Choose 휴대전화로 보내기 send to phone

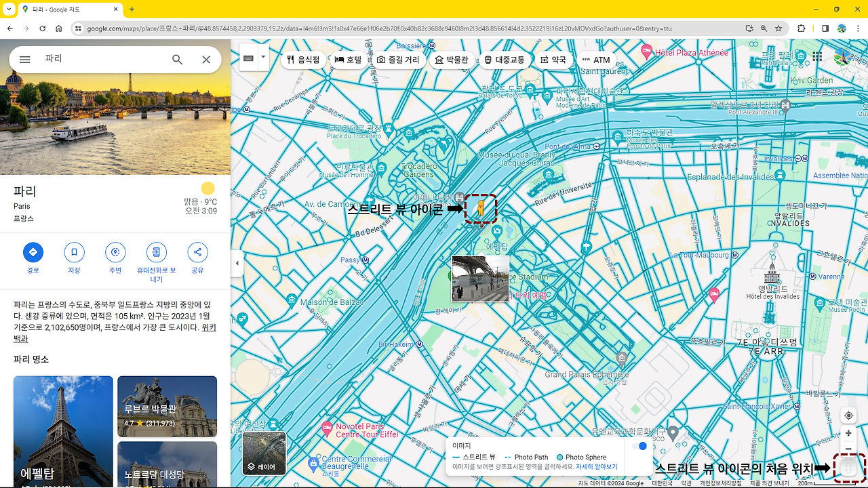point(156,253)
